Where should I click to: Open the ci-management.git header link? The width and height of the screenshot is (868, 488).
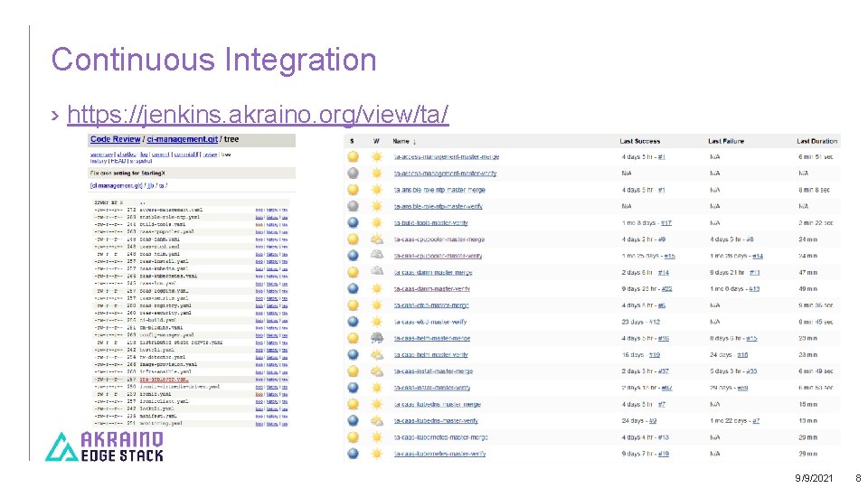tap(182, 139)
